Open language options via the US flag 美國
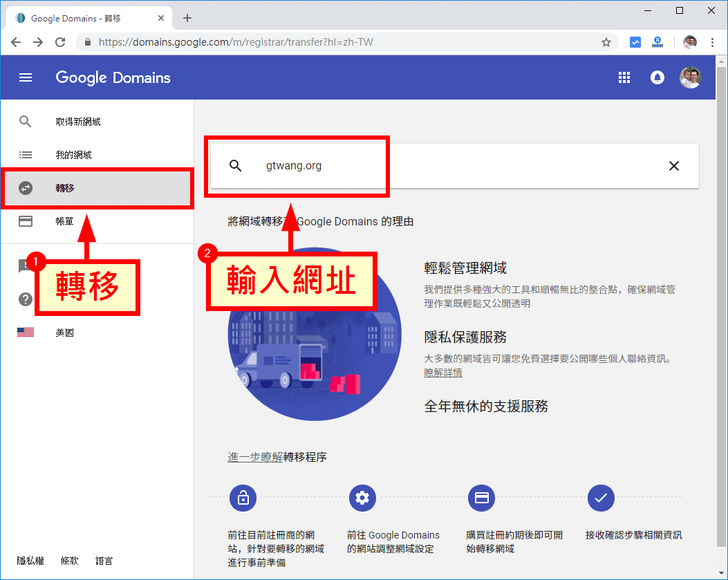The height and width of the screenshot is (580, 728). (x=26, y=332)
